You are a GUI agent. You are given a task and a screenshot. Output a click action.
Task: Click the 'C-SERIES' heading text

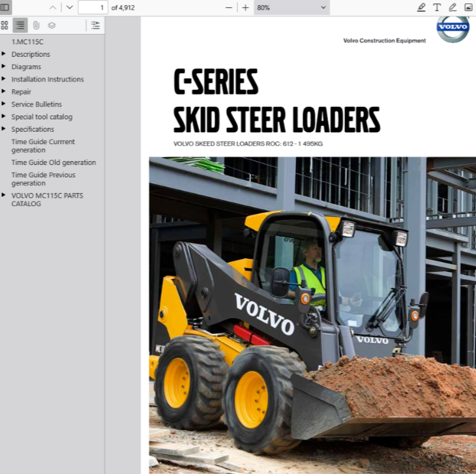point(216,81)
